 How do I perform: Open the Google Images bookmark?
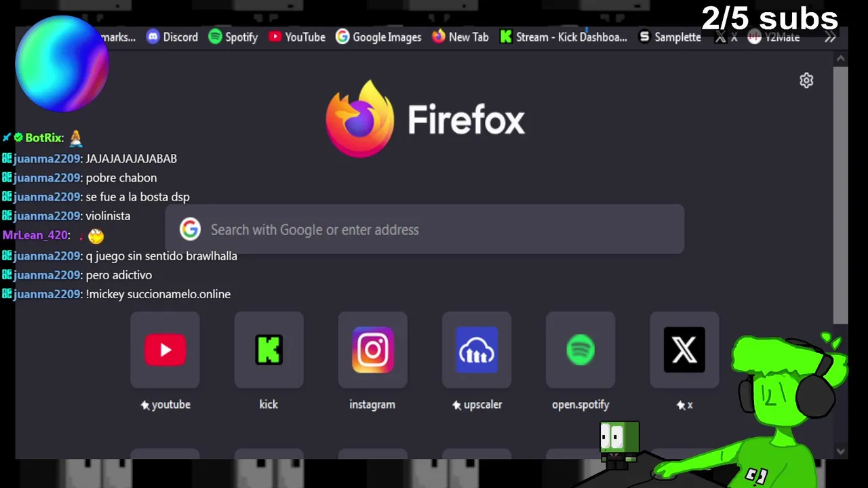coord(378,37)
